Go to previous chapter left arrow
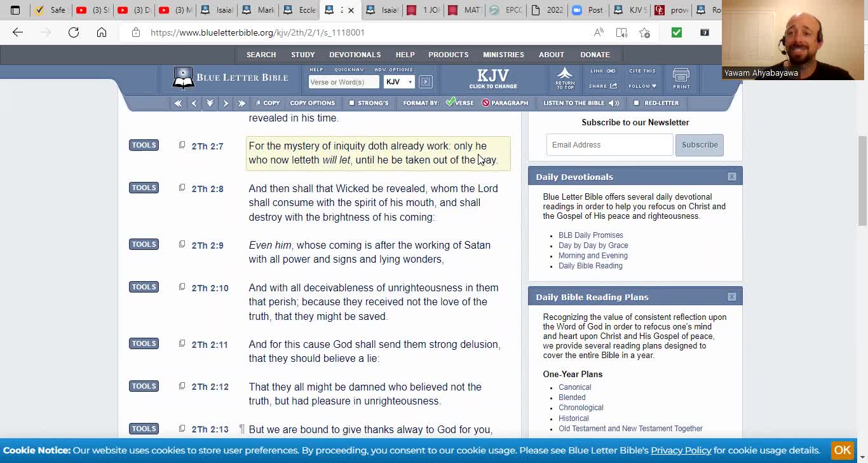Screen dimensions: 868x463 pyautogui.click(x=194, y=103)
